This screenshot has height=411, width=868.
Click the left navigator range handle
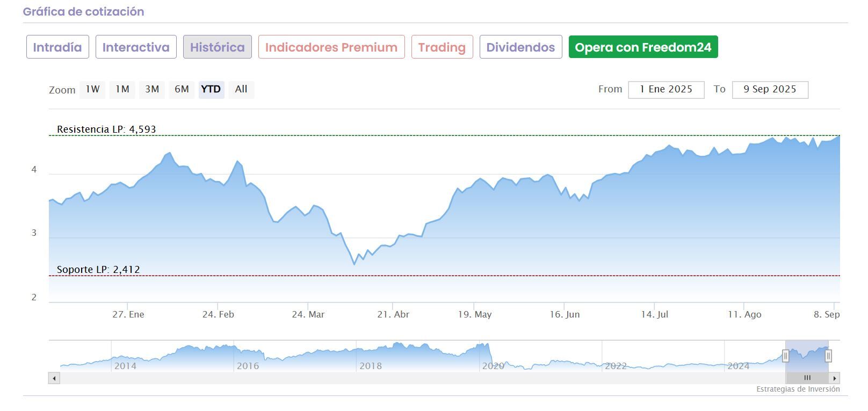(x=785, y=356)
